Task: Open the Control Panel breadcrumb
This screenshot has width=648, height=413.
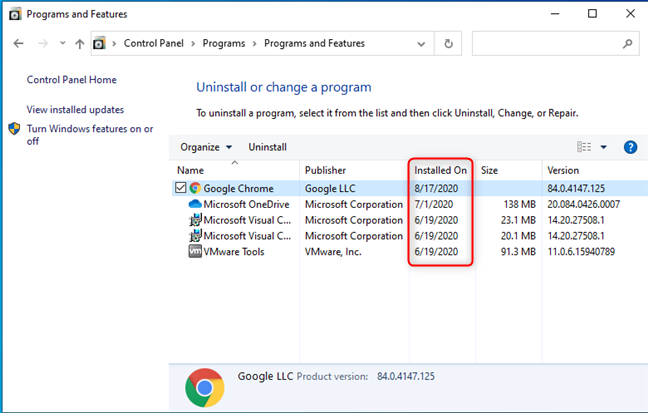Action: tap(153, 43)
